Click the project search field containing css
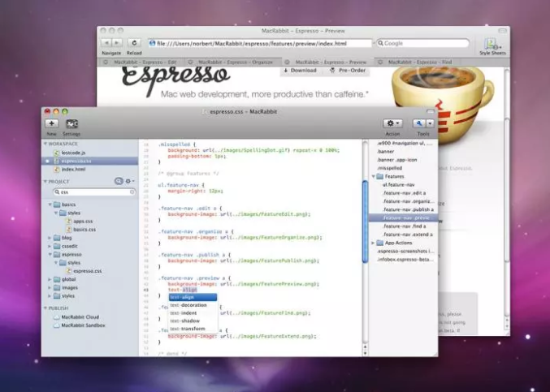 tap(94, 192)
